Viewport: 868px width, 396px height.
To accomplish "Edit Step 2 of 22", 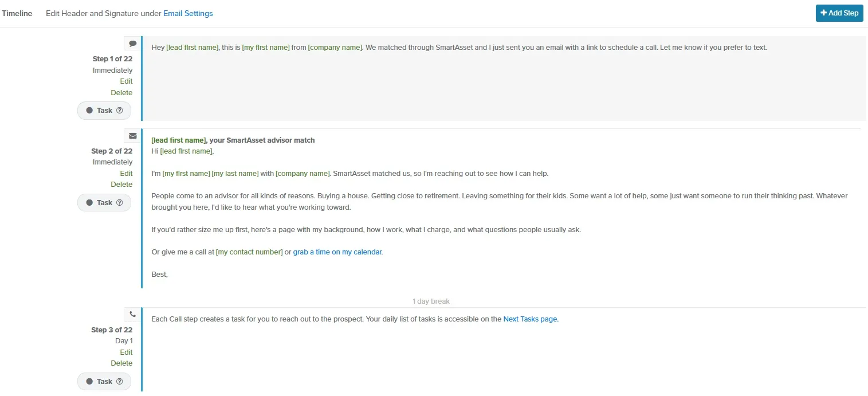I will (126, 174).
